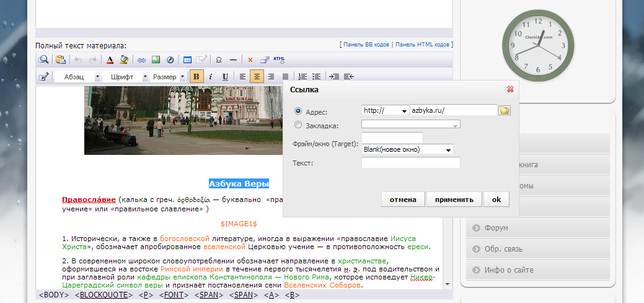Click the eraser clear formatting icon

(x=265, y=60)
